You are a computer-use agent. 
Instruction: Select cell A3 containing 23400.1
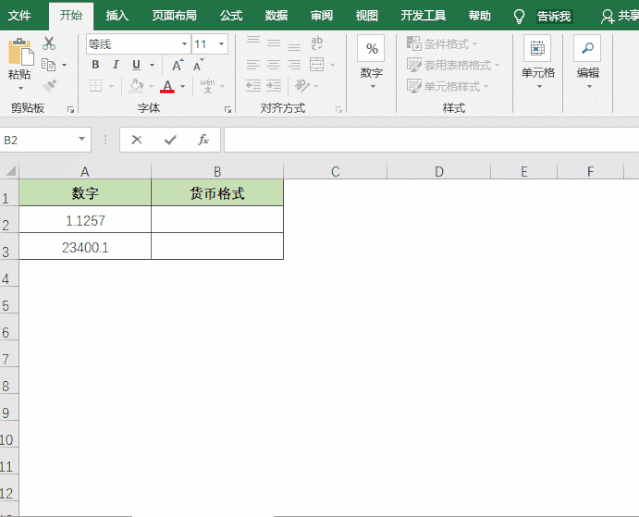[x=85, y=246]
